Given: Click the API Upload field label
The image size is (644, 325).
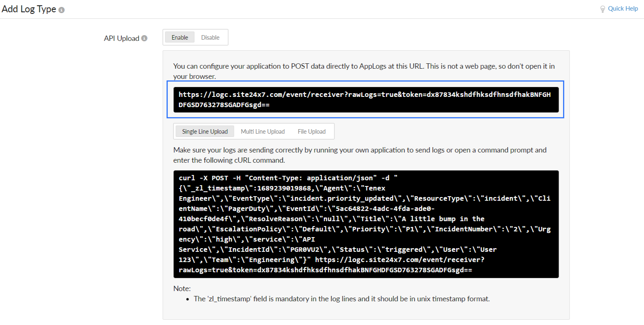Looking at the screenshot, I should pos(121,38).
